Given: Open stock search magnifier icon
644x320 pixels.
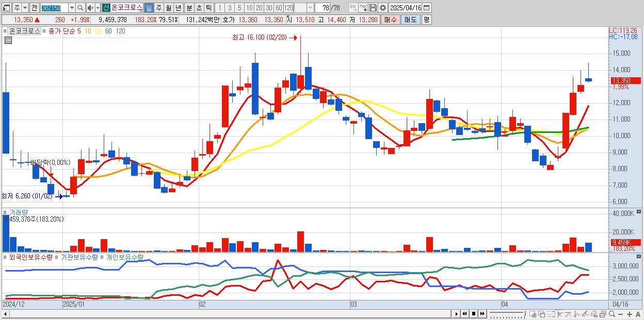Looking at the screenshot, I should coord(80,8).
